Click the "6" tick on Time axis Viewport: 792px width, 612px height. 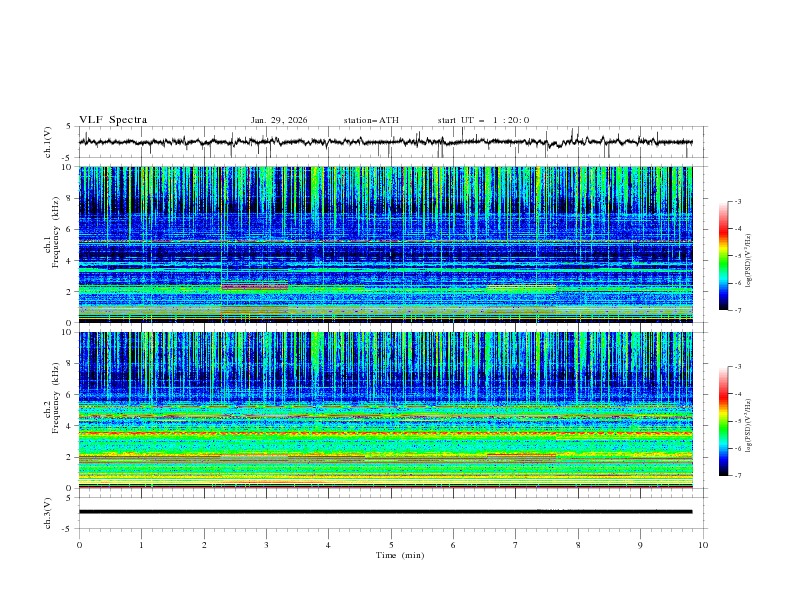454,545
